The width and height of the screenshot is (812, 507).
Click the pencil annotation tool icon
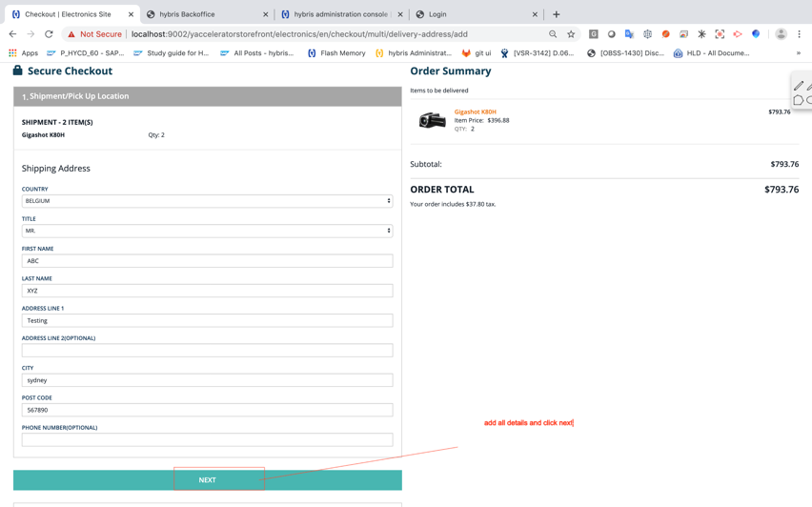799,86
